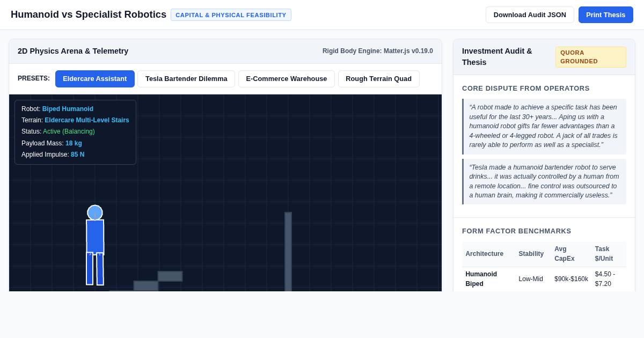Click the 2D Physics Arena & Telemetry heading

tap(73, 51)
